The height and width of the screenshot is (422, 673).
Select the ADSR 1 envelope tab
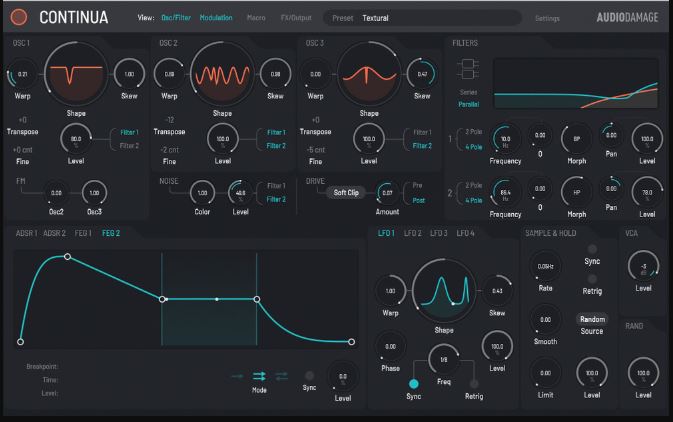[x=27, y=233]
